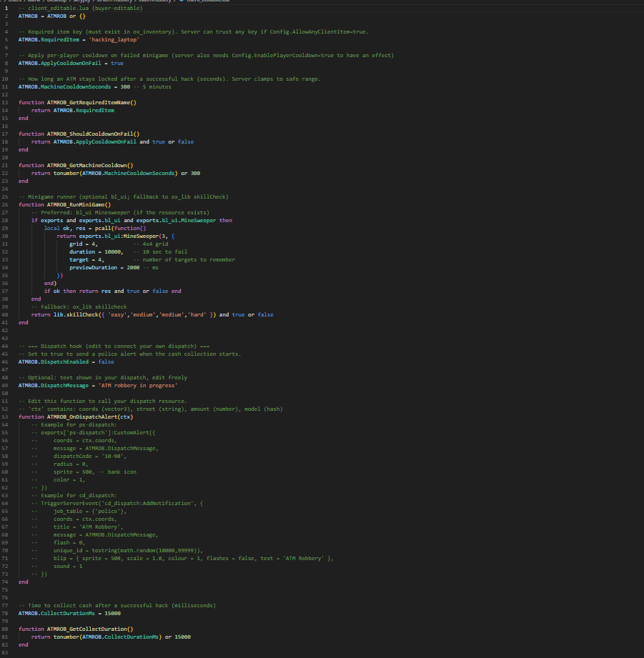Click the 'lib.skillCheck' call
The width and height of the screenshot is (644, 658).
(x=76, y=315)
